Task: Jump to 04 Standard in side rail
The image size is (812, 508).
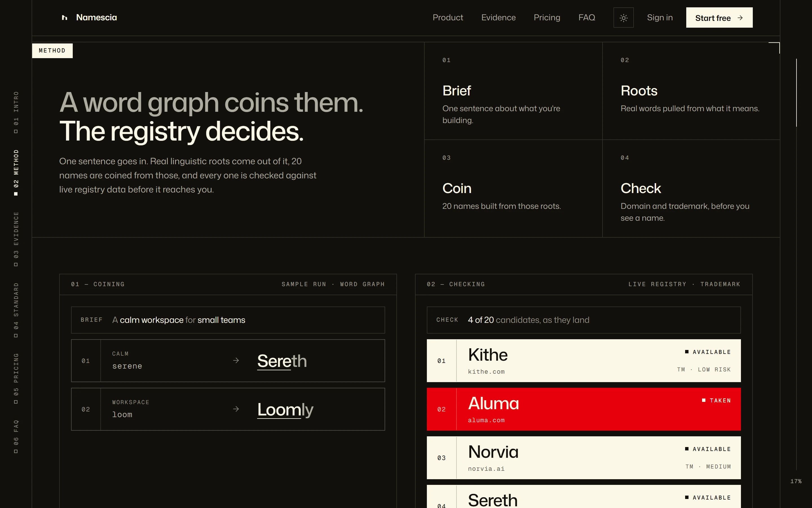Action: 16,310
